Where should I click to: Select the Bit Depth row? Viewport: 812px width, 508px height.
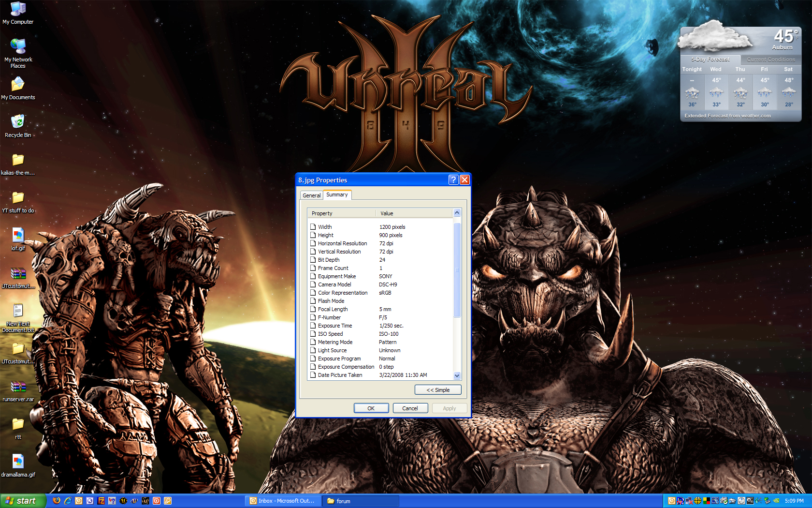380,260
